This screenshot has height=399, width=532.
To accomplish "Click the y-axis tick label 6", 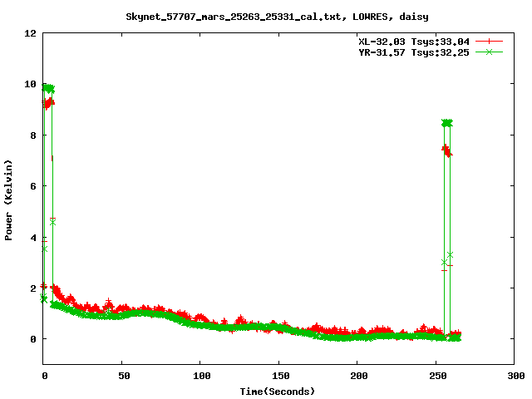I will [33, 186].
